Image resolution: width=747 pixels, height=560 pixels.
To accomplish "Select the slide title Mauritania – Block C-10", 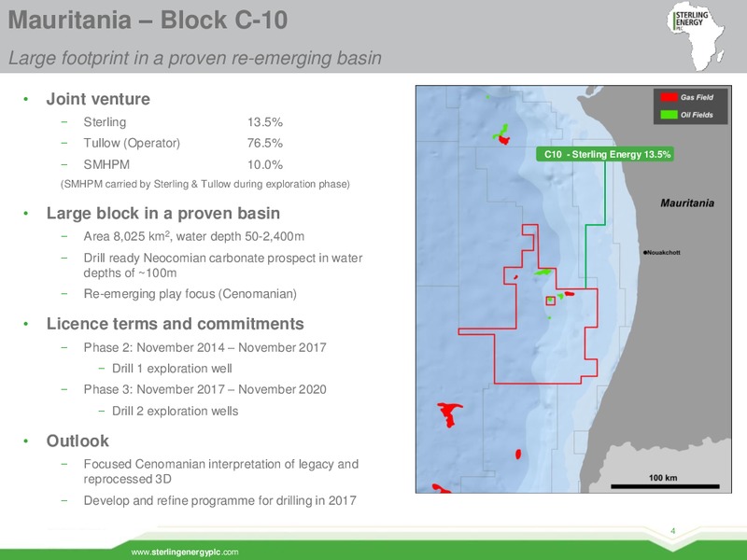I will pos(148,20).
